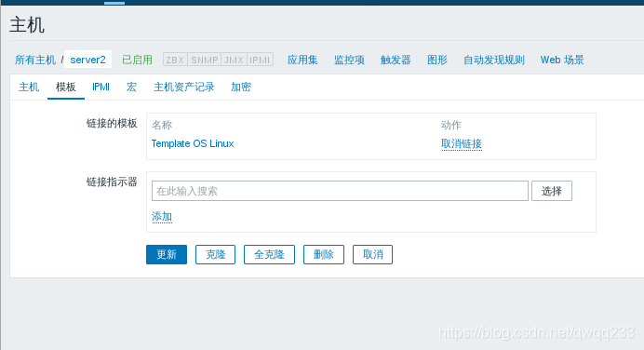Click the 选择 button

pos(552,191)
